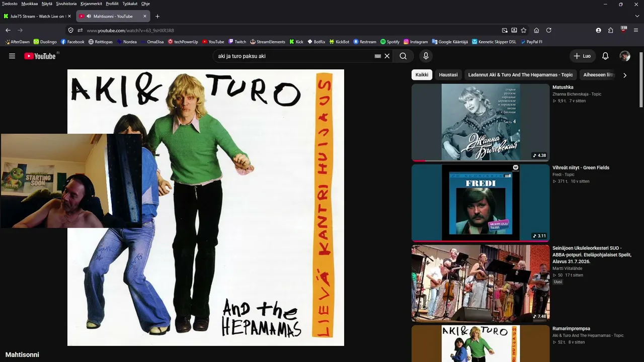Open the extensions puzzle icon
Viewport: 644px width, 362px height.
point(610,30)
